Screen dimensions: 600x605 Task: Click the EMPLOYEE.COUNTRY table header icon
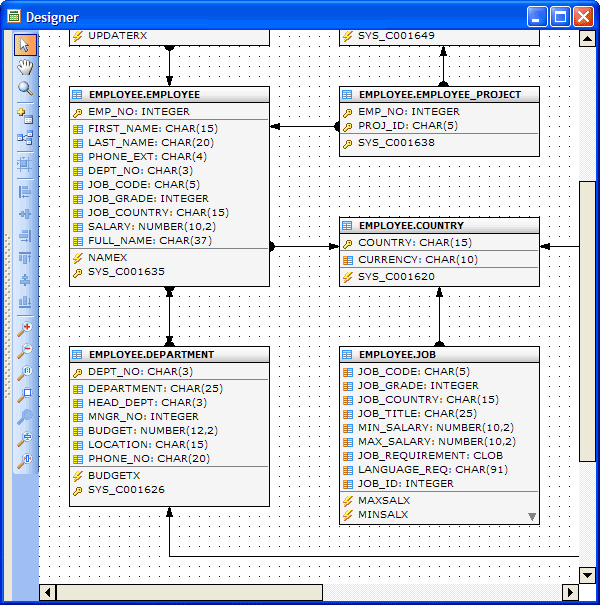(347, 225)
